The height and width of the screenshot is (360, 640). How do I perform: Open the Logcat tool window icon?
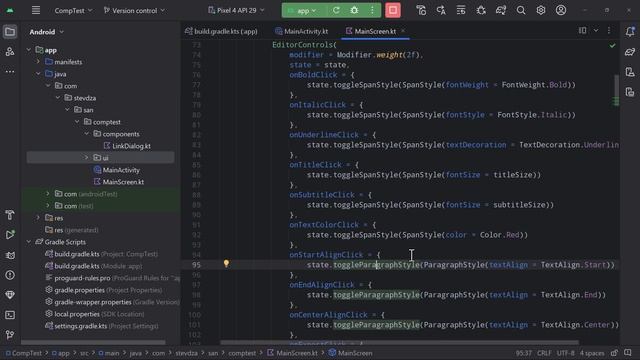pos(10,255)
